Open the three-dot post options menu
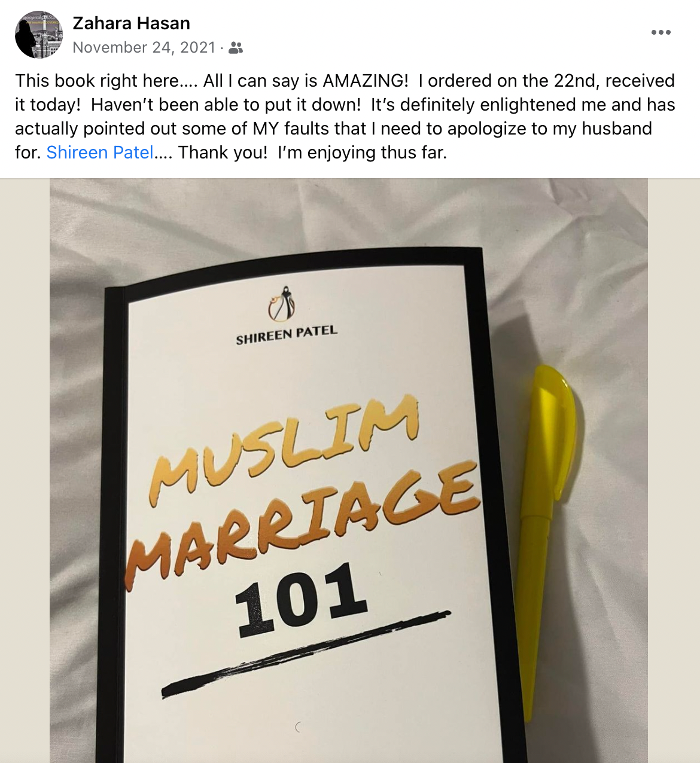The image size is (700, 763). tap(661, 32)
